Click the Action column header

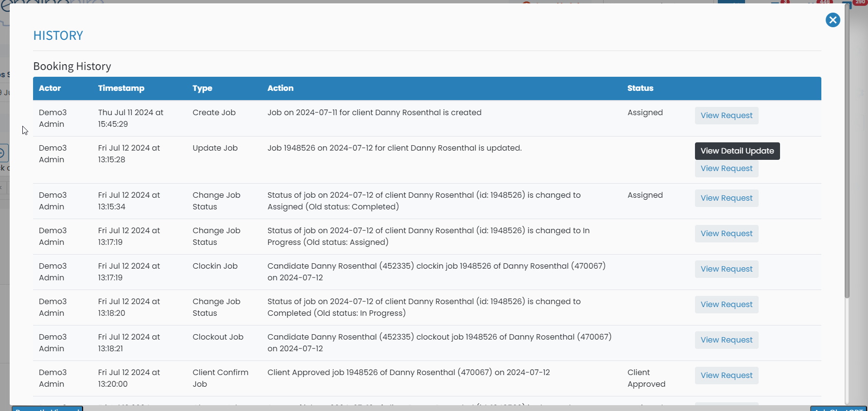pyautogui.click(x=280, y=88)
